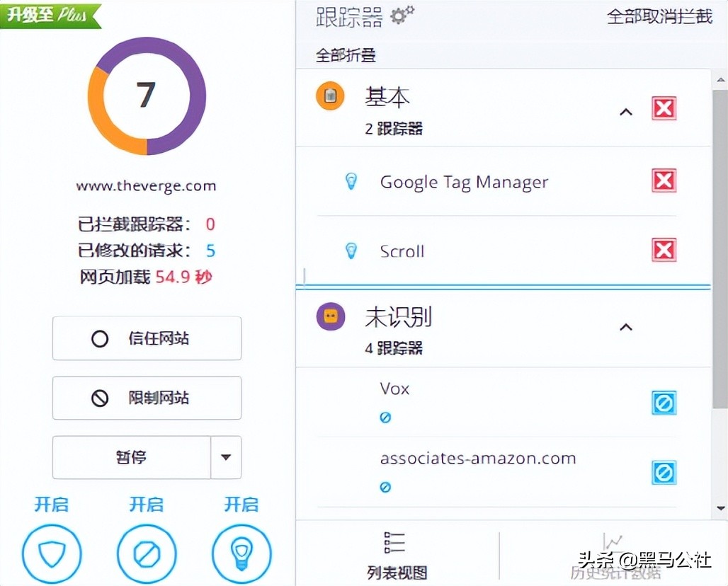Click the purple 未识别 category icon
The height and width of the screenshot is (586, 728).
[x=330, y=316]
